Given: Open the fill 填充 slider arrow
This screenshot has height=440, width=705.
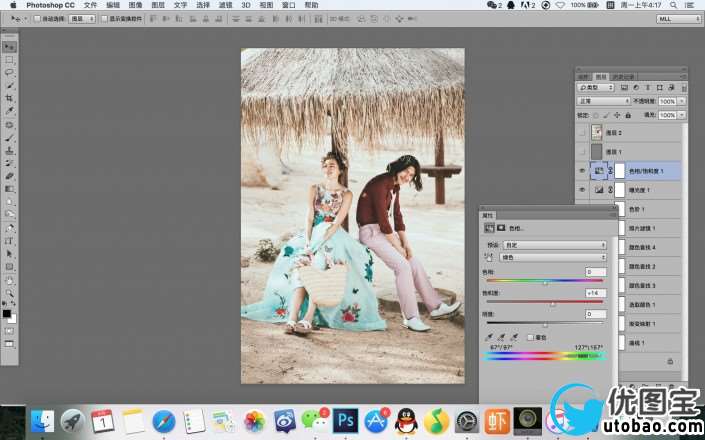Looking at the screenshot, I should click(x=682, y=116).
